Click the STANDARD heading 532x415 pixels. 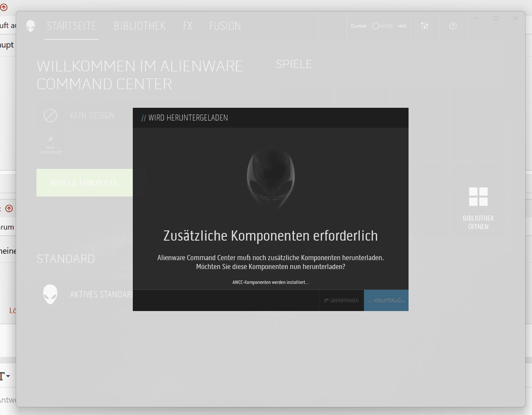(66, 259)
